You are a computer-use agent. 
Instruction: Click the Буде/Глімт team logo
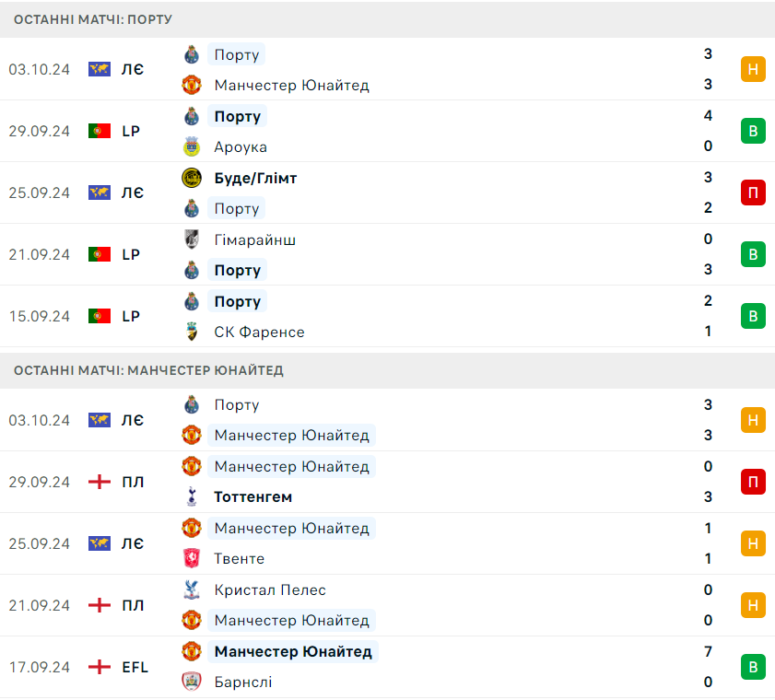(x=192, y=178)
